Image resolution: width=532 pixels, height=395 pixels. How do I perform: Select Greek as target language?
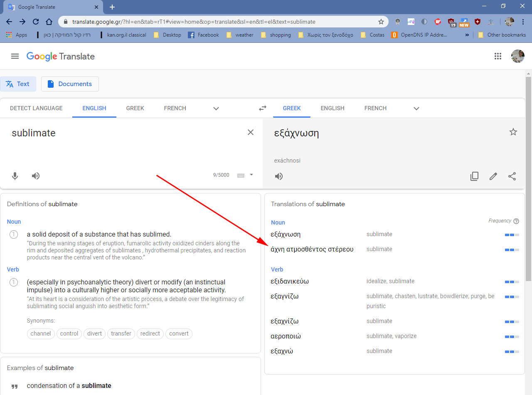(x=292, y=108)
